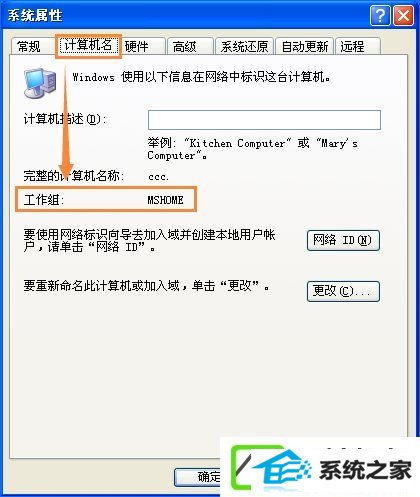420x497 pixels.
Task: Click the 网络 ID(N) button
Action: (343, 240)
